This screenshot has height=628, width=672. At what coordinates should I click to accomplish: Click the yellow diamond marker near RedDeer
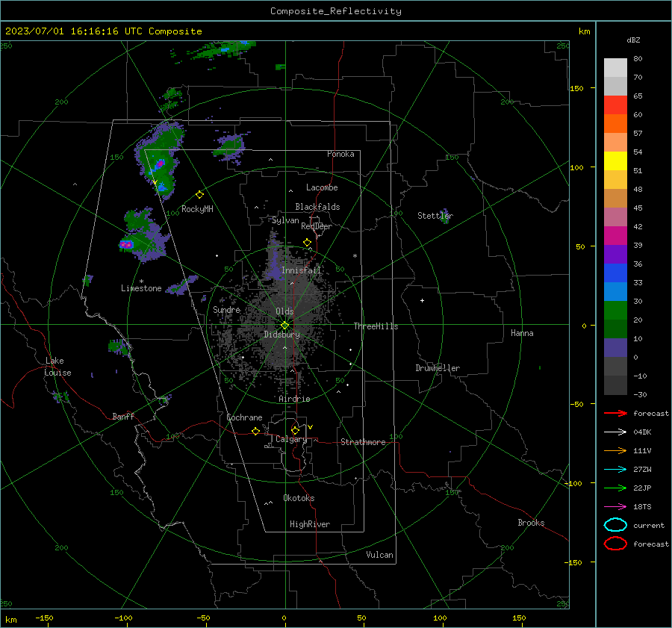307,243
